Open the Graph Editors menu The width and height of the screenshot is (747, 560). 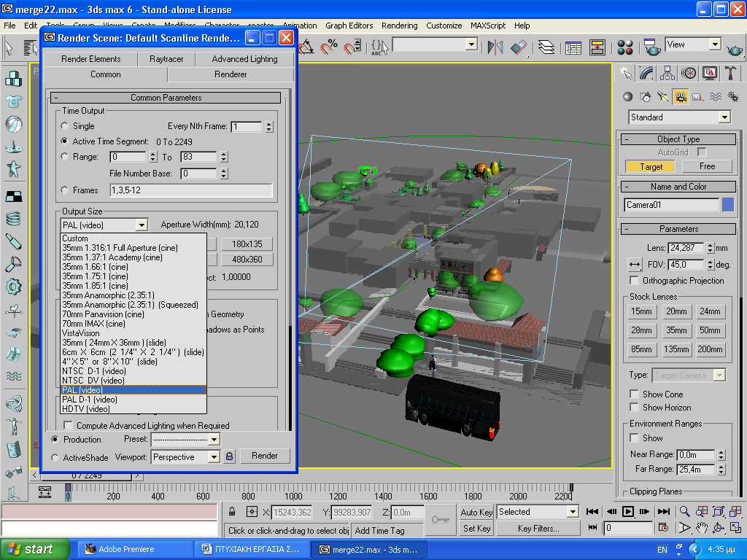click(349, 26)
